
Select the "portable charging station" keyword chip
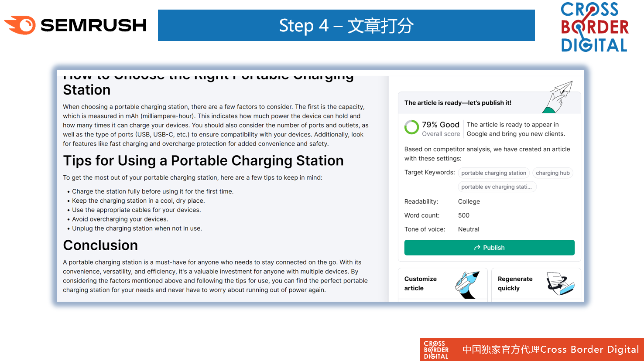pos(493,173)
